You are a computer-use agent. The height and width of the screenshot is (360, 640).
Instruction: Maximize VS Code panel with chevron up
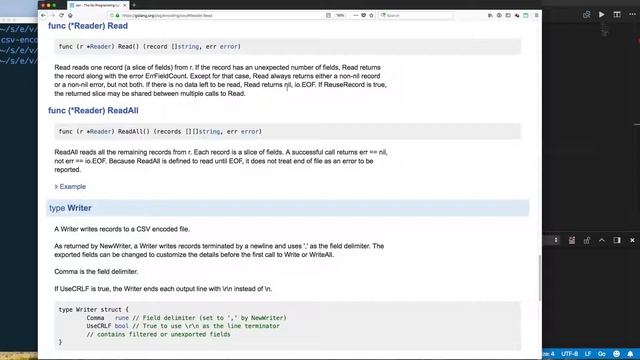(x=602, y=240)
